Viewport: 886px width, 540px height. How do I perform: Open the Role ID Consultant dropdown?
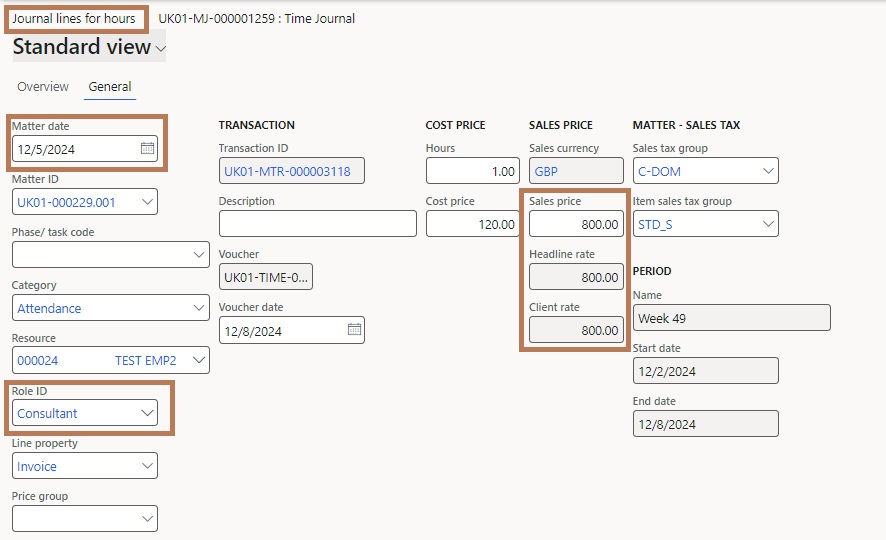point(147,413)
